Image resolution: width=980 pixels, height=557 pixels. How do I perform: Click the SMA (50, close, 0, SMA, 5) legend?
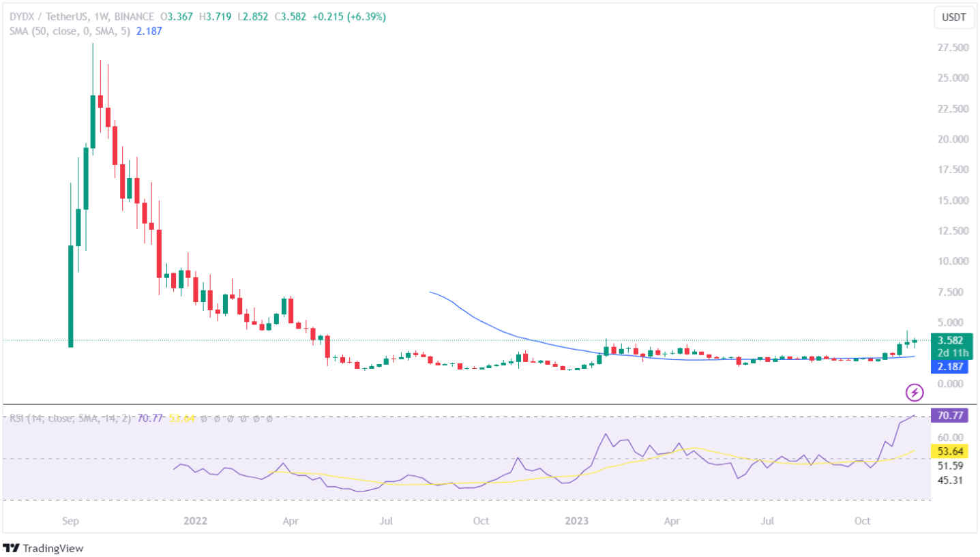pos(70,31)
